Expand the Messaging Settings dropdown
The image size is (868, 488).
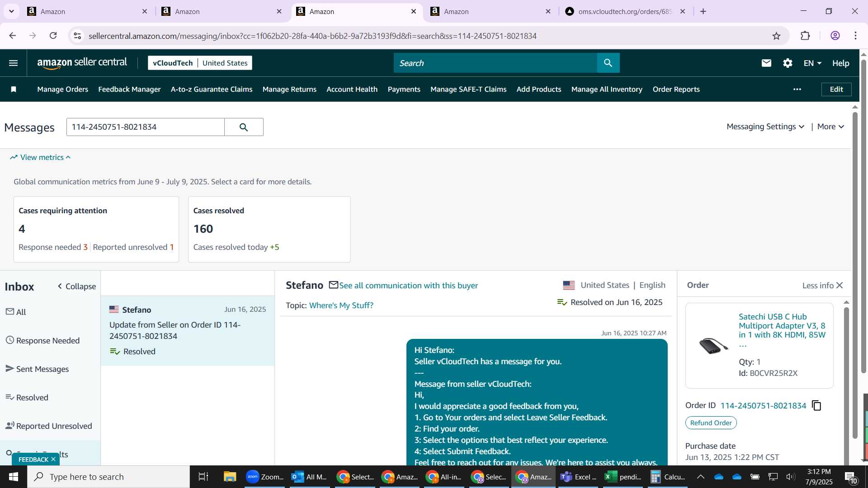765,127
